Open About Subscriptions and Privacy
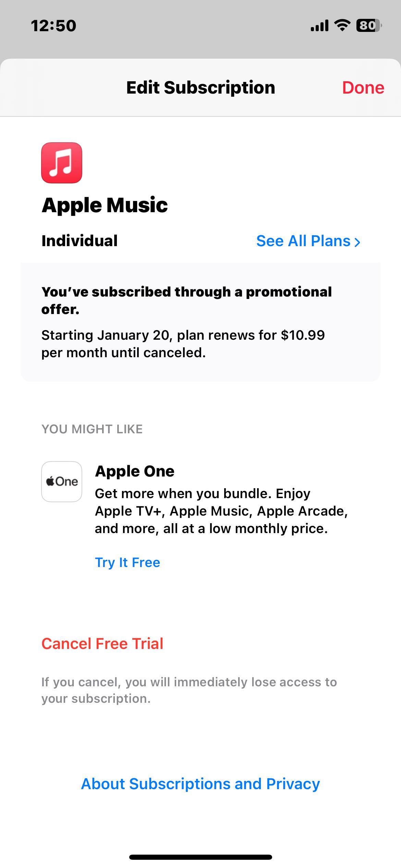401x868 pixels. (x=200, y=783)
